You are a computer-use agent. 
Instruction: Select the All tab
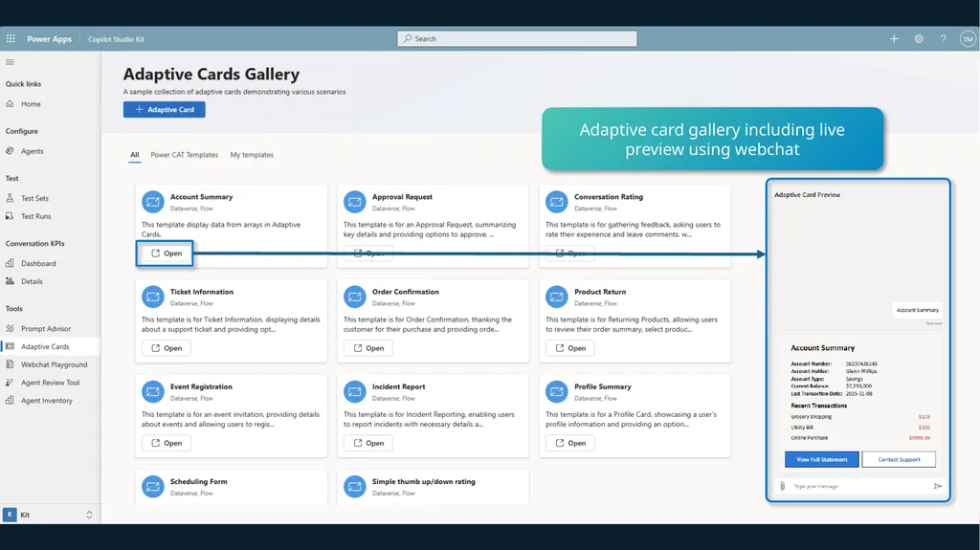pos(134,155)
